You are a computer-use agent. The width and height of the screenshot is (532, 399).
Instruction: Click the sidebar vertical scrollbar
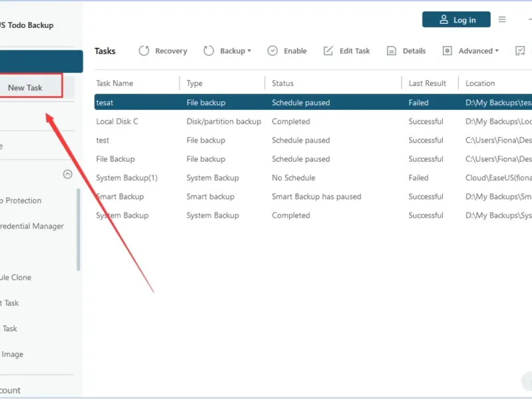[x=78, y=229]
